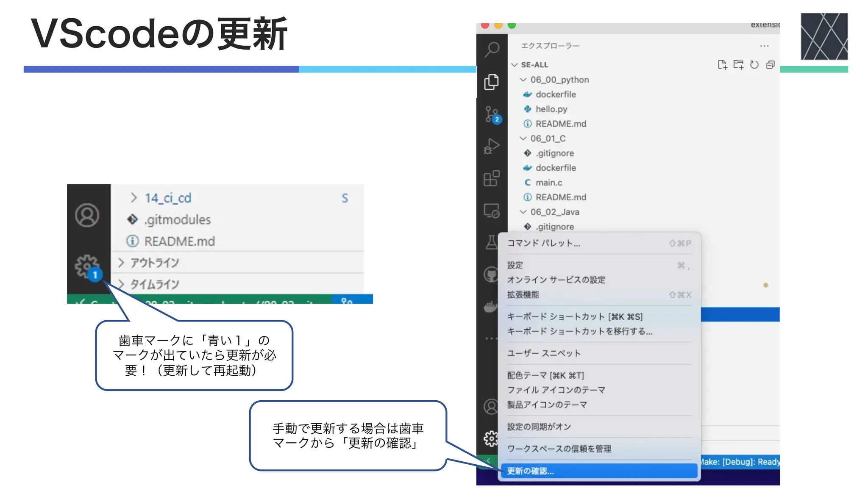Collapse the 06_01_C folder

(523, 139)
